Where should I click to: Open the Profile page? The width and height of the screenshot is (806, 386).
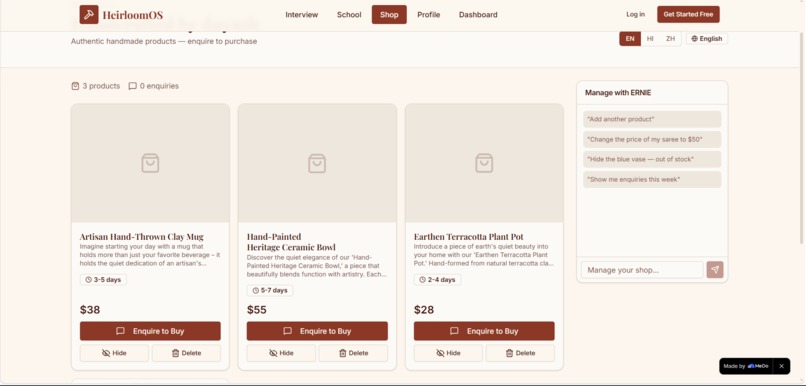click(429, 14)
